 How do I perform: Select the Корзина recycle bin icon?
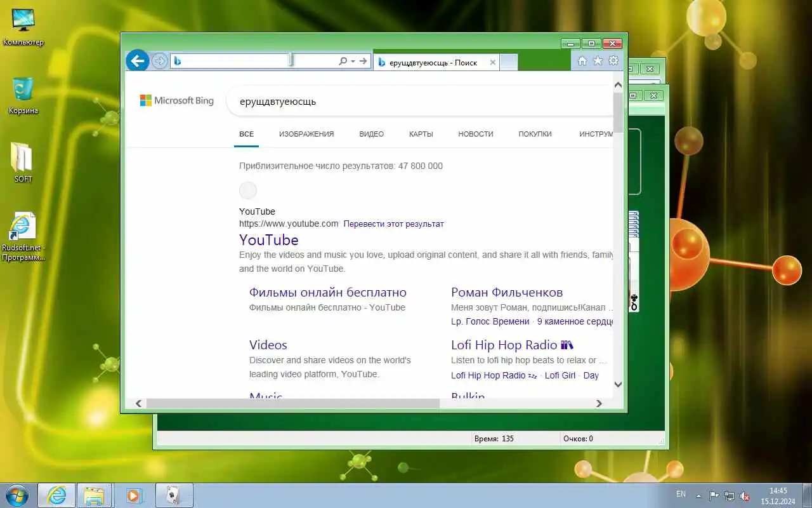23,97
